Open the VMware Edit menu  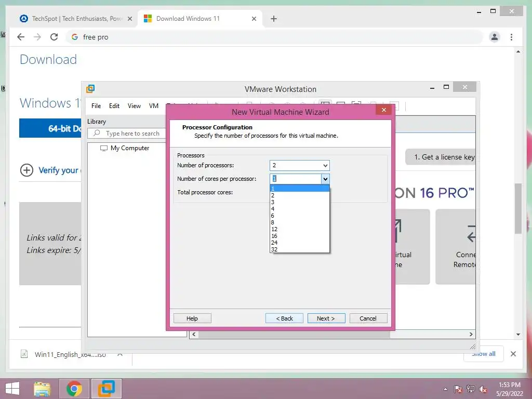pyautogui.click(x=114, y=106)
